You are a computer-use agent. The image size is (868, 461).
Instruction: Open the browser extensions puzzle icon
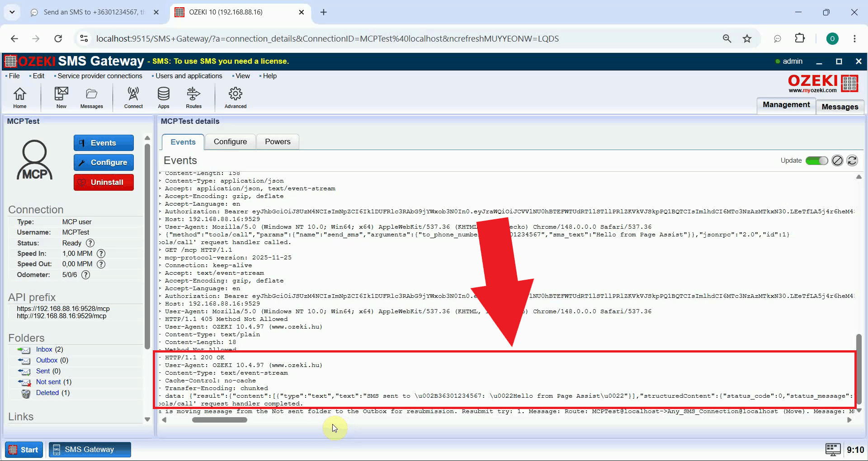click(x=800, y=38)
